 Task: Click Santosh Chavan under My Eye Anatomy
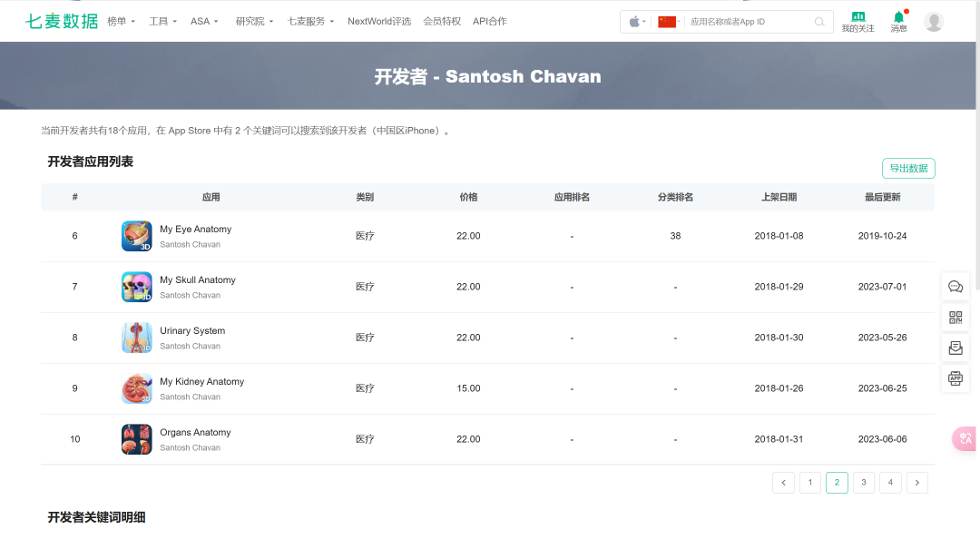(x=190, y=244)
